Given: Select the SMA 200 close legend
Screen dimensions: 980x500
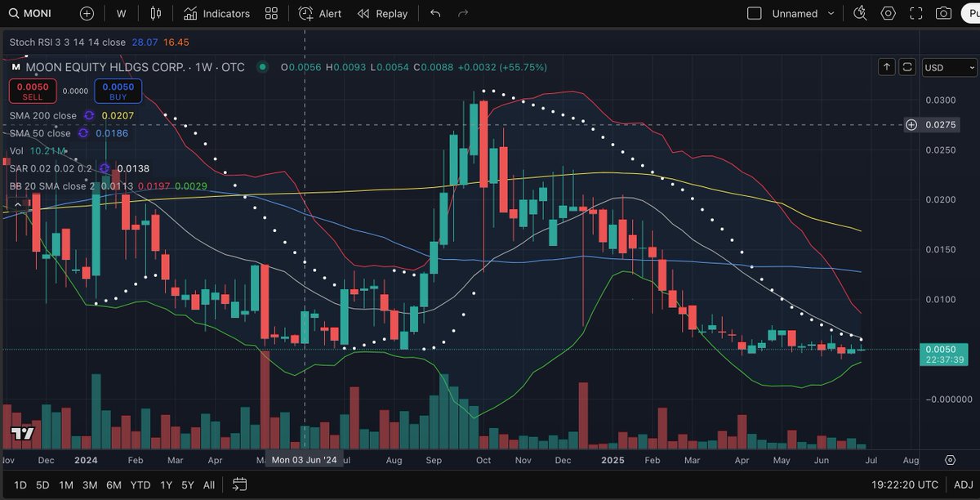Looking at the screenshot, I should point(42,116).
